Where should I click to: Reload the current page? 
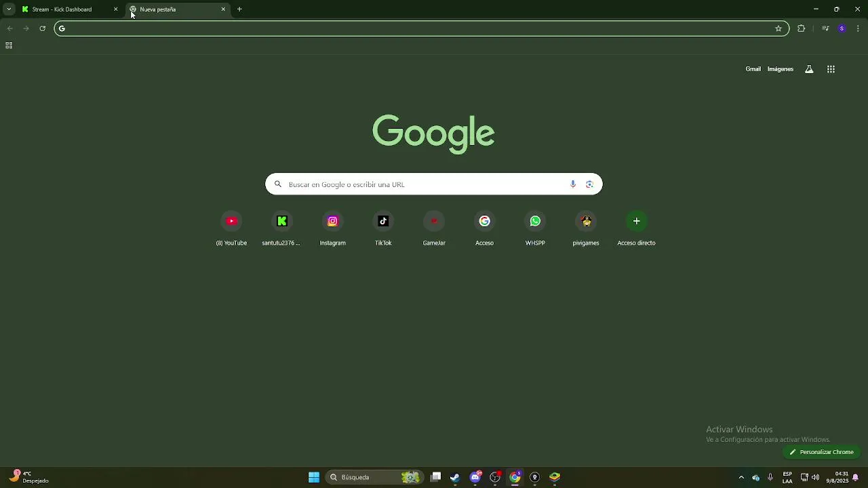click(42, 28)
